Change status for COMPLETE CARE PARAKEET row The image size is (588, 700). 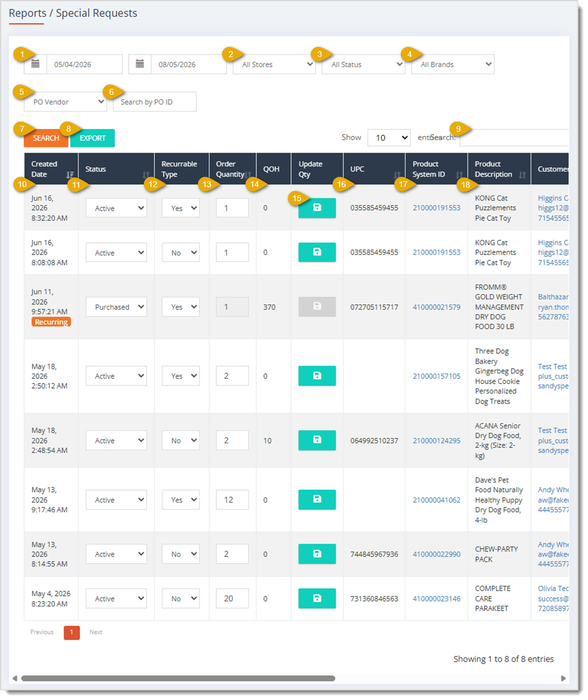pos(116,598)
